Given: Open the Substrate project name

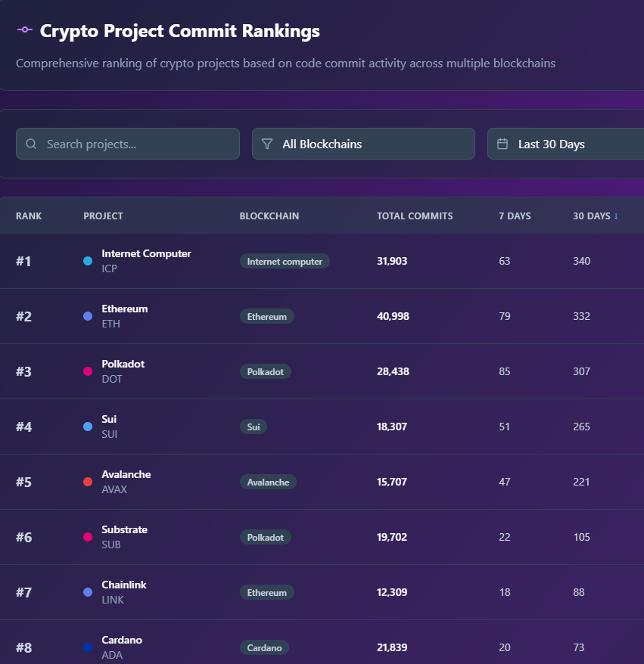Looking at the screenshot, I should pyautogui.click(x=125, y=529).
